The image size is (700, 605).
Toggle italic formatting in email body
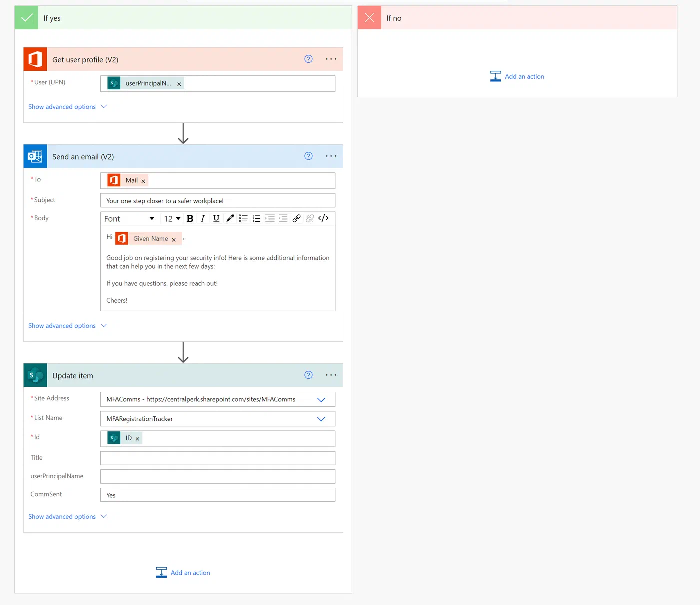(203, 218)
